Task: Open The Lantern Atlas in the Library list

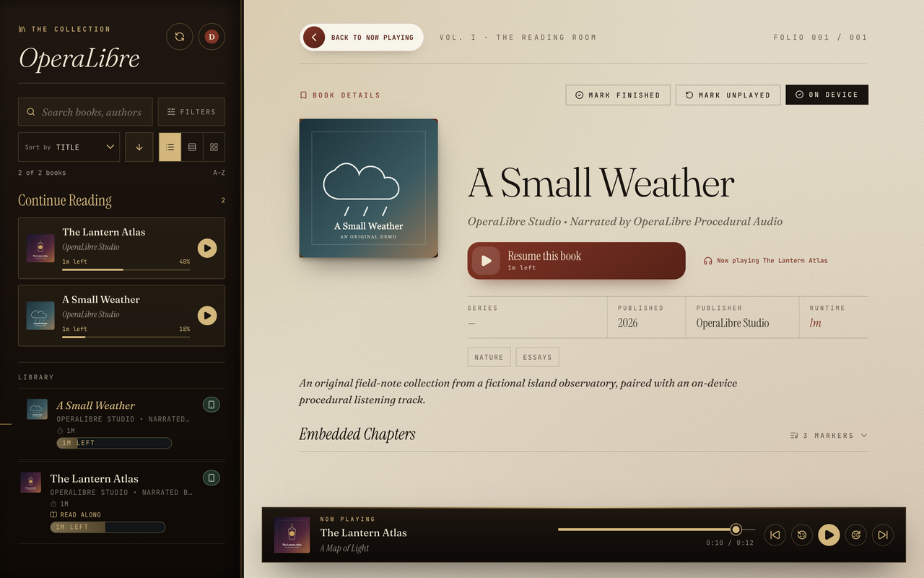Action: (x=121, y=503)
